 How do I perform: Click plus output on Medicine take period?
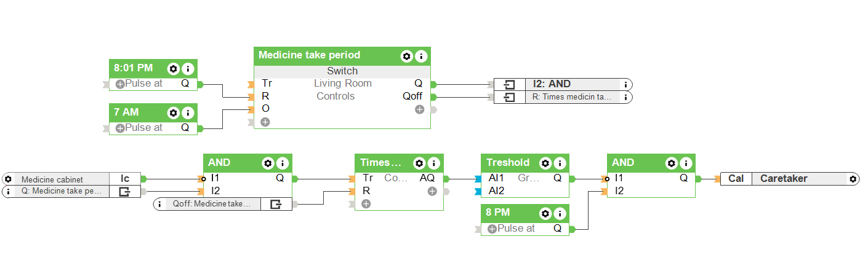pyautogui.click(x=419, y=109)
